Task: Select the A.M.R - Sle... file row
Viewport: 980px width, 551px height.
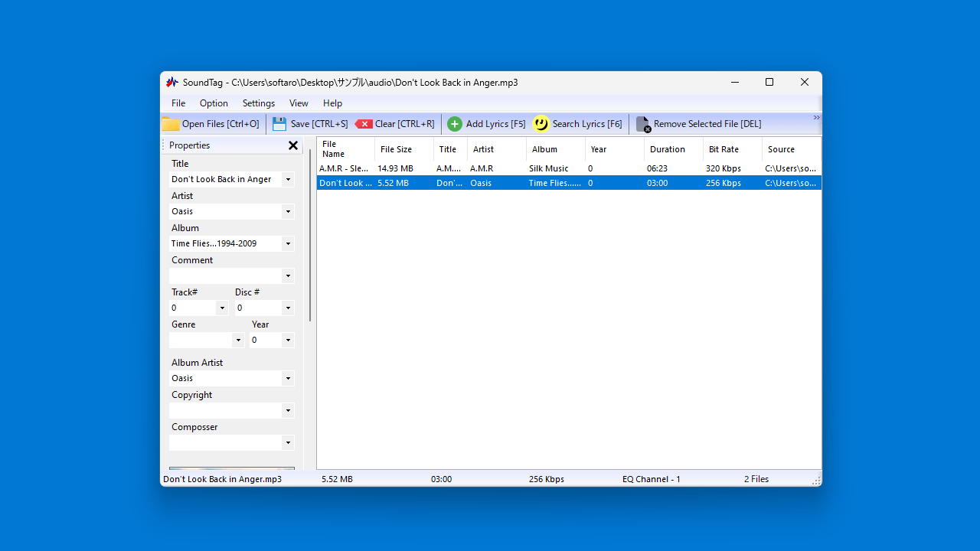Action: [x=569, y=168]
